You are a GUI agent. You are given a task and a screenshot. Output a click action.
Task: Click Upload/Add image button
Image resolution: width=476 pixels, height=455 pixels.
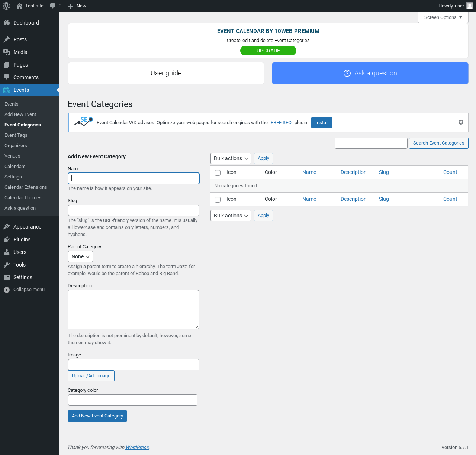click(91, 376)
